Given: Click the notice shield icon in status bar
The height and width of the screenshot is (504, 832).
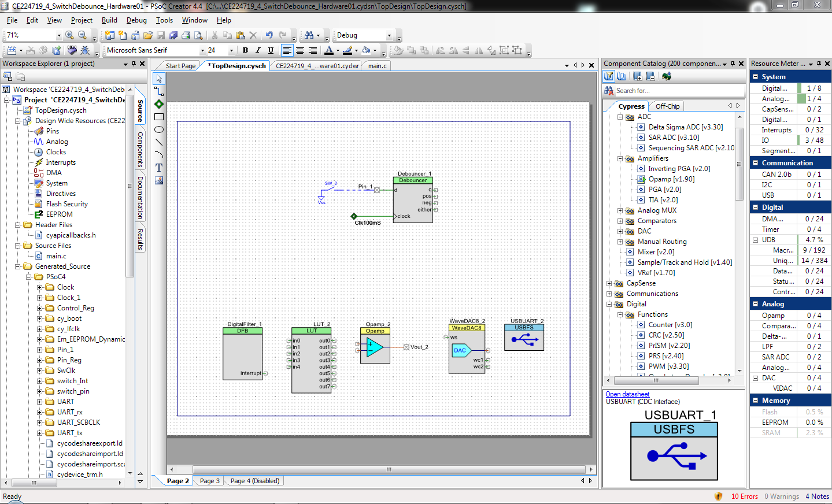Looking at the screenshot, I should pos(718,496).
